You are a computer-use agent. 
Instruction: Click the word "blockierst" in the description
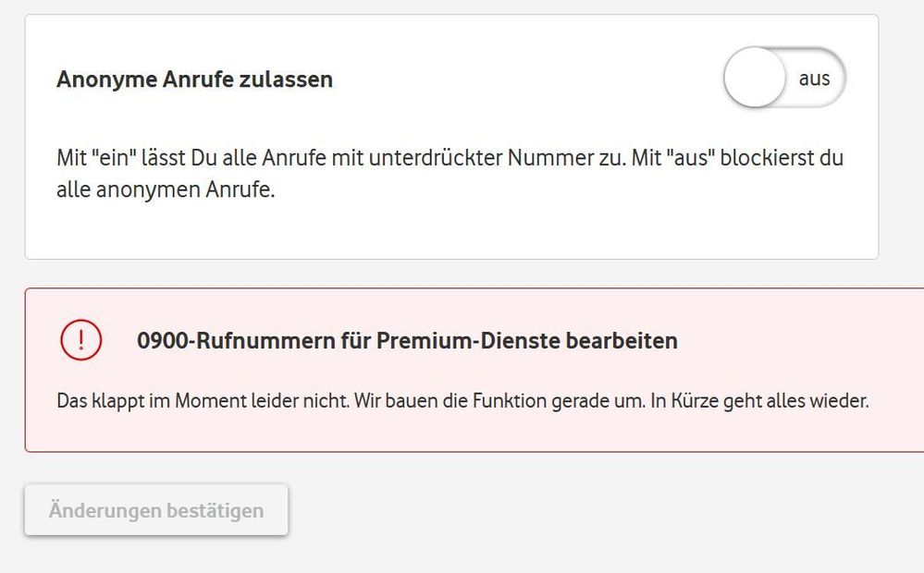[775, 158]
